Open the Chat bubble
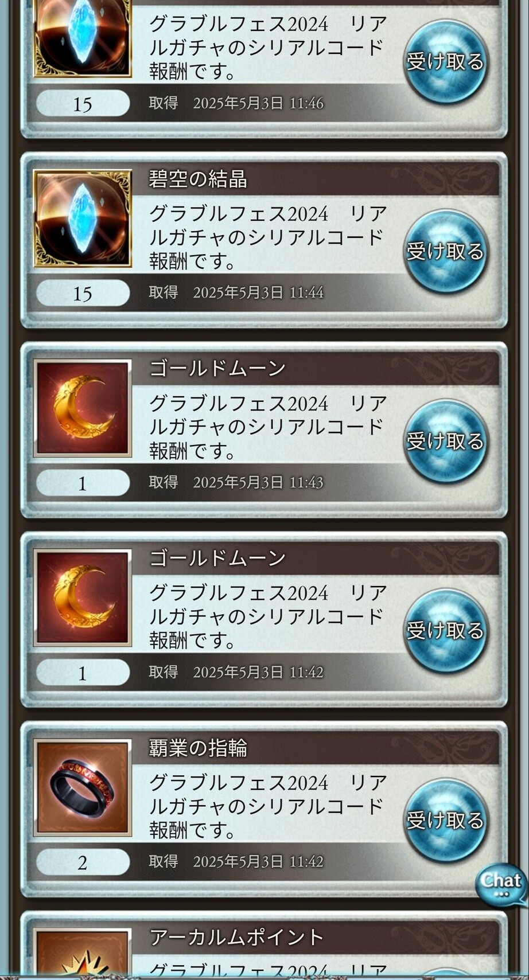 [x=501, y=884]
